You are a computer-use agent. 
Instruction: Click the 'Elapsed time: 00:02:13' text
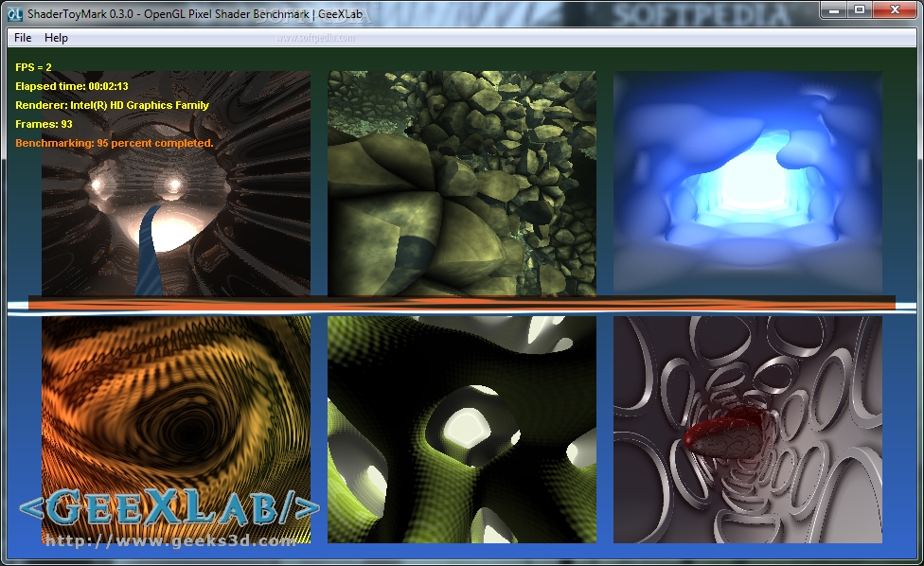pos(72,86)
